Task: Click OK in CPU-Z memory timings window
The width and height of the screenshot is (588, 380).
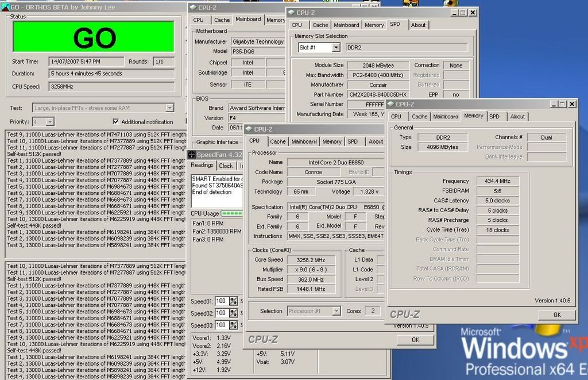Action: pyautogui.click(x=557, y=314)
